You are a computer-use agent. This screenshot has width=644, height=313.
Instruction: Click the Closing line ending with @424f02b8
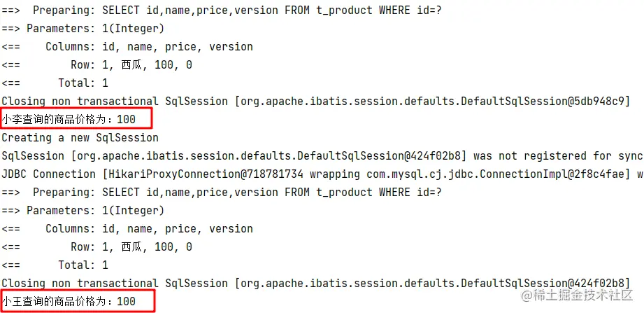click(x=315, y=284)
